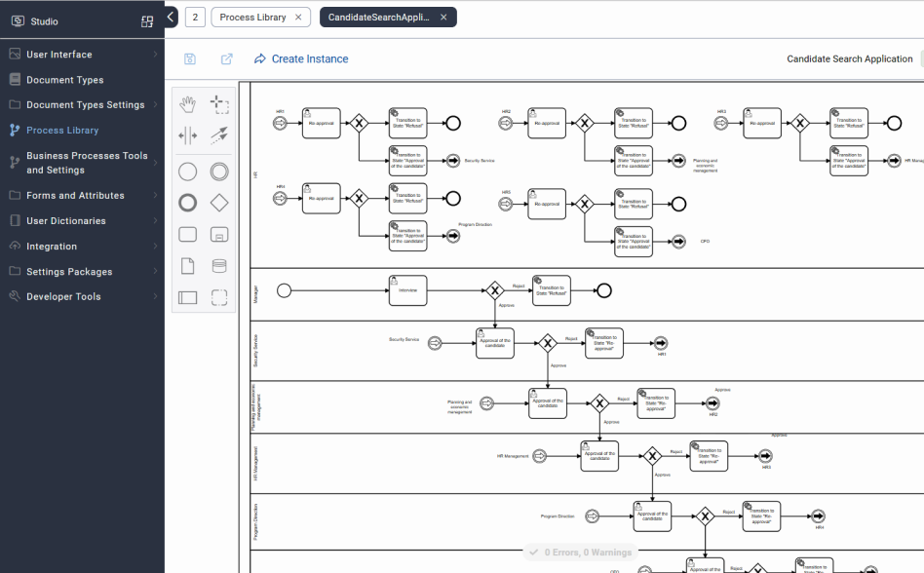Activate the Lasso selection tool
The image size is (924, 573).
(x=219, y=105)
